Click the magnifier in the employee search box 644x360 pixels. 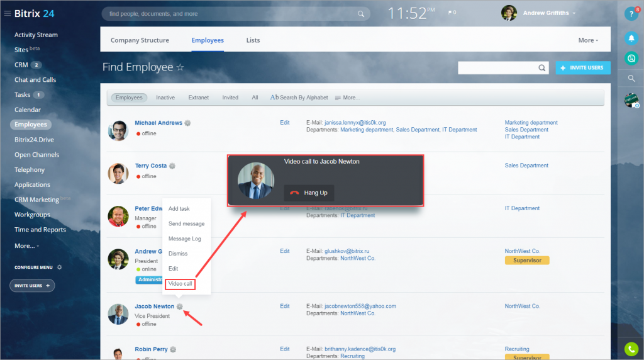click(x=541, y=68)
